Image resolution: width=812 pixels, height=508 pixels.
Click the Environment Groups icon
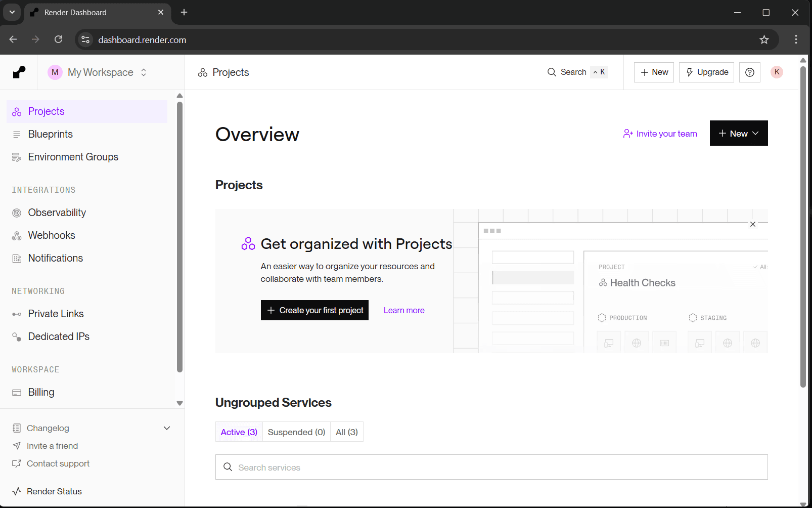pyautogui.click(x=17, y=157)
